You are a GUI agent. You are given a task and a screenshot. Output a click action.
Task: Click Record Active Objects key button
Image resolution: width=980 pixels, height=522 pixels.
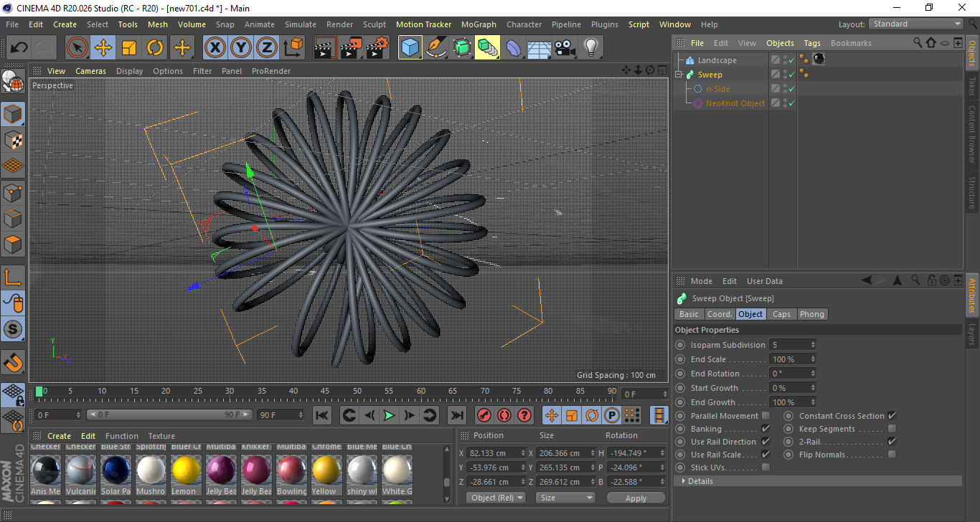(484, 415)
